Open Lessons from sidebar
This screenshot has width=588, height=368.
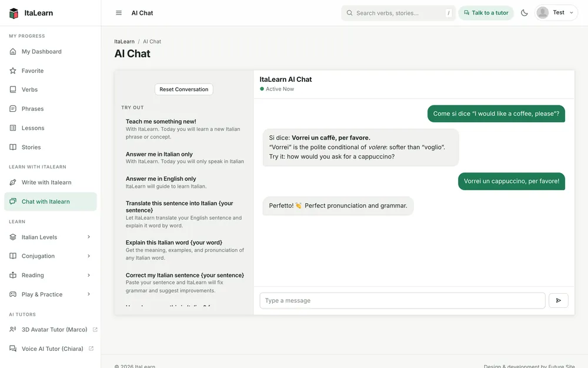pos(51,128)
